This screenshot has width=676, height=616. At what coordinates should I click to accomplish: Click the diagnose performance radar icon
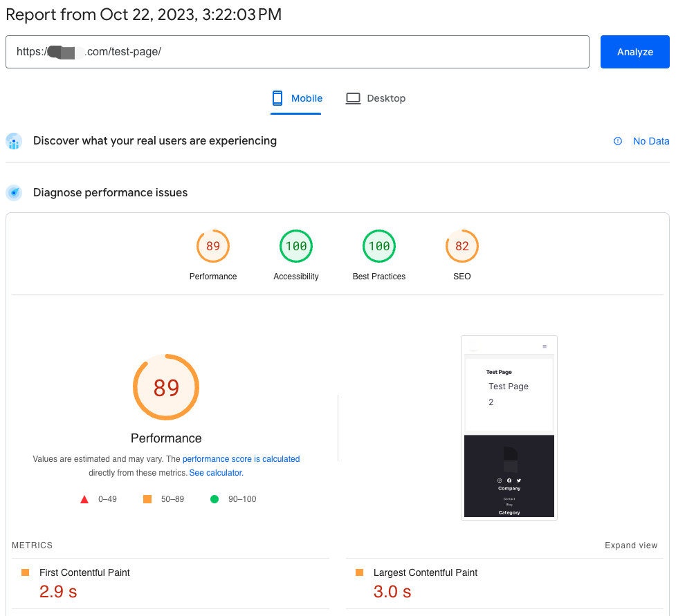click(14, 193)
